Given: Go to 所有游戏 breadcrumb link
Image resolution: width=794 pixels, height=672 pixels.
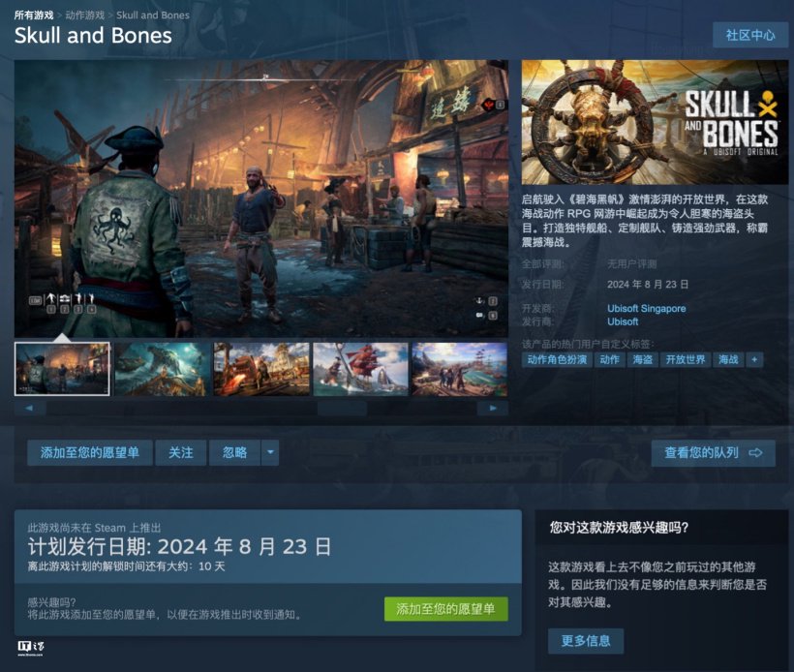Looking at the screenshot, I should click(34, 15).
